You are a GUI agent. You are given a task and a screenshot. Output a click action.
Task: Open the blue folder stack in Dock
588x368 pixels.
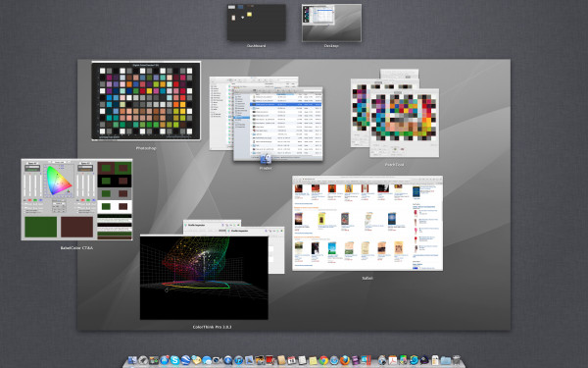(x=446, y=360)
